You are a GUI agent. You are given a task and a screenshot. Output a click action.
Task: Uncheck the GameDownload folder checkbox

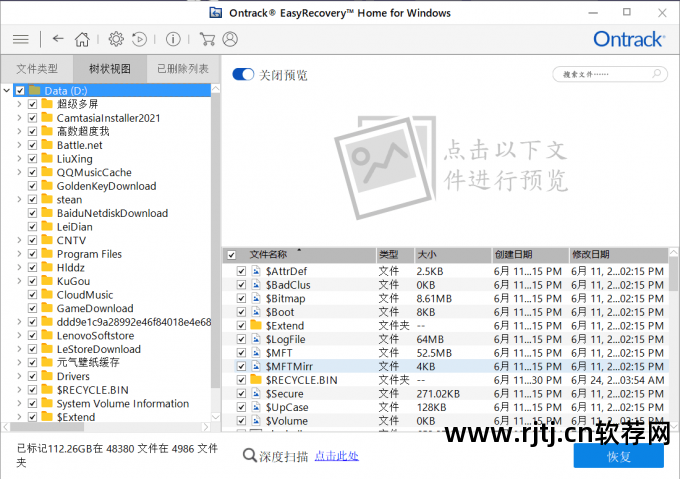pyautogui.click(x=33, y=308)
